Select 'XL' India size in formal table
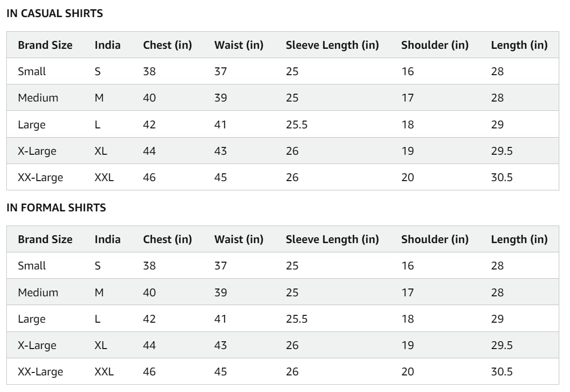The image size is (570, 392). coord(101,345)
